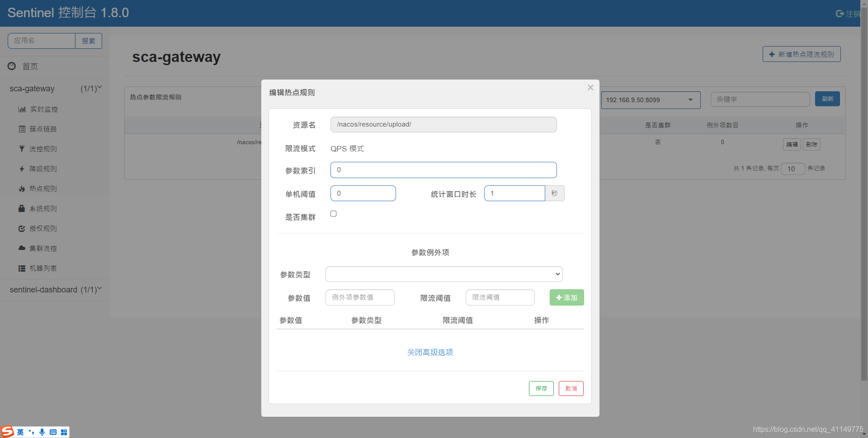
Task: Click the flame icon for 热点规则
Action: point(22,188)
